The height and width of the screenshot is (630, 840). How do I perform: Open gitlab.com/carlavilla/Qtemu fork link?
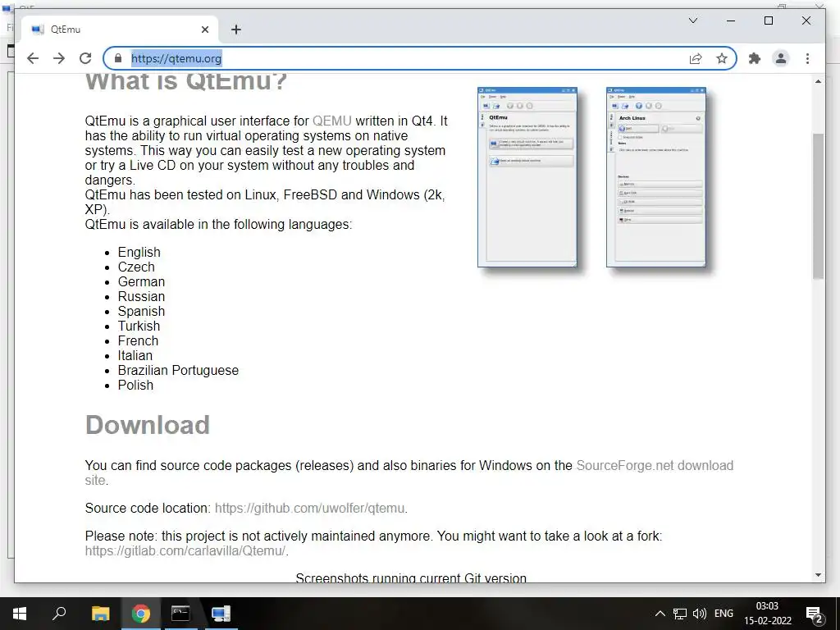(185, 550)
